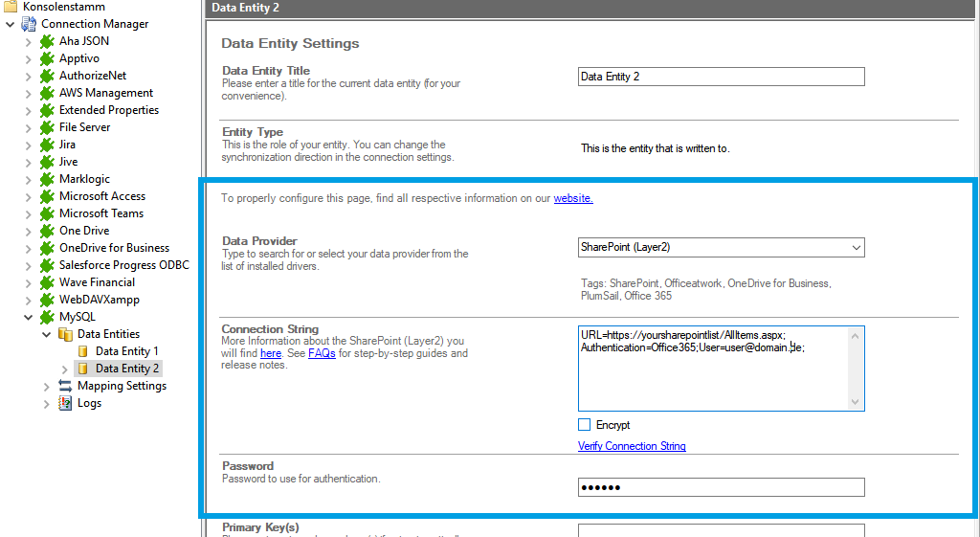The image size is (980, 537).
Task: Open the website link
Action: tap(572, 198)
